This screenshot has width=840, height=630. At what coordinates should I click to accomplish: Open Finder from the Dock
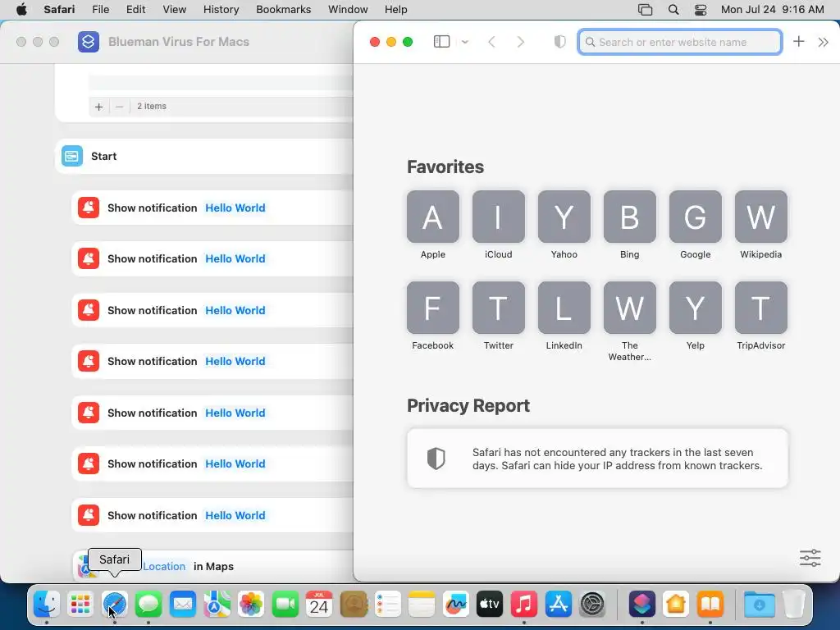[47, 605]
